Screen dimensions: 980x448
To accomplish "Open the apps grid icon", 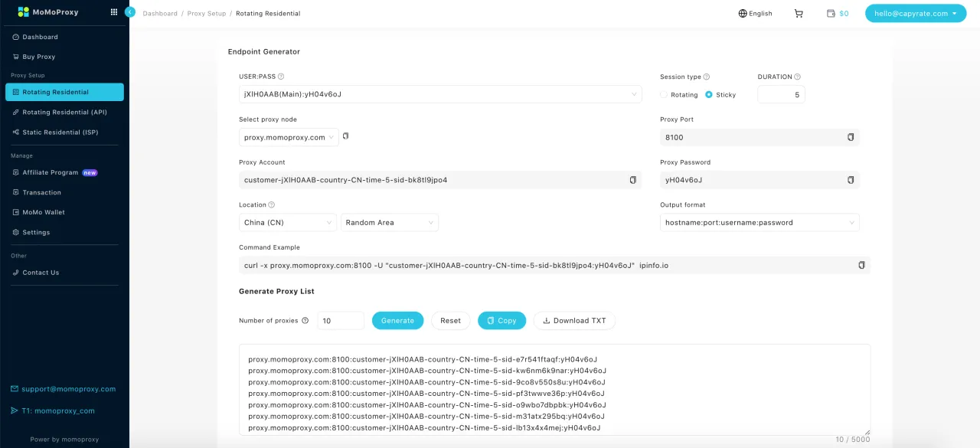I will point(114,12).
